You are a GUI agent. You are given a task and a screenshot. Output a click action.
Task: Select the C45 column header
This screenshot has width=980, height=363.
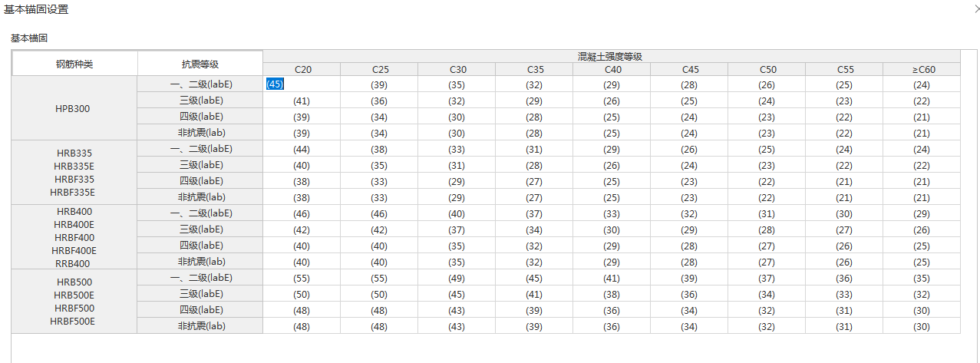(689, 70)
